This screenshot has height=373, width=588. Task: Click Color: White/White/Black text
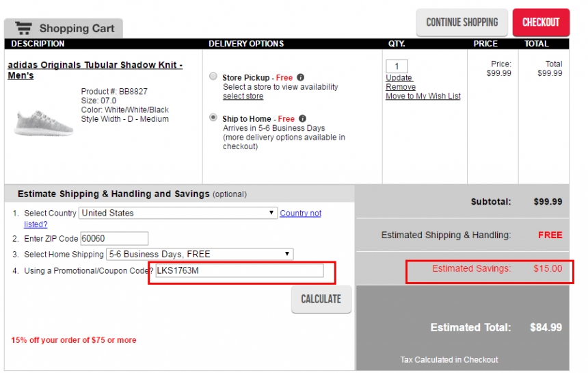click(125, 110)
